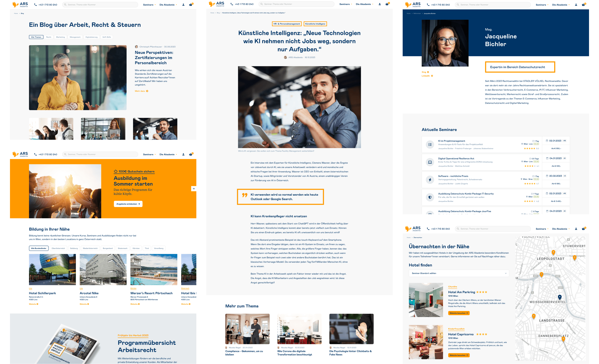Screen dimensions: 599x364
Task: Click the carousel next arrow on orange banner
Action: pyautogui.click(x=193, y=189)
